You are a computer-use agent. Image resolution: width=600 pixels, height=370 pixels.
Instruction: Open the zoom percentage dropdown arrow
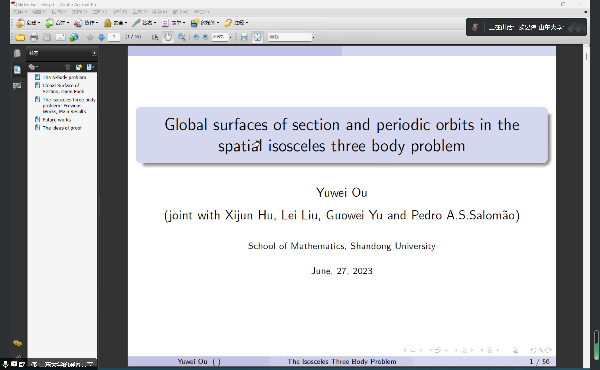click(230, 37)
